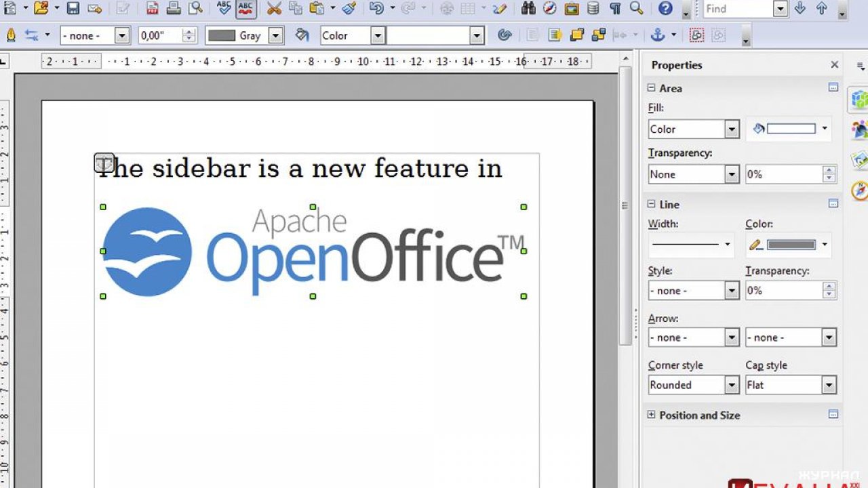The image size is (868, 488).
Task: Print the document with the printer icon
Action: 174,8
